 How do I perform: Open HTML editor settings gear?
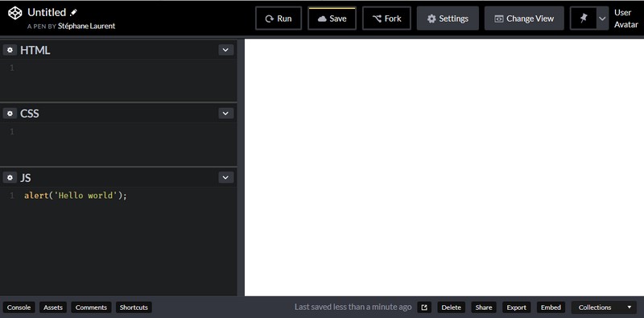pyautogui.click(x=10, y=50)
